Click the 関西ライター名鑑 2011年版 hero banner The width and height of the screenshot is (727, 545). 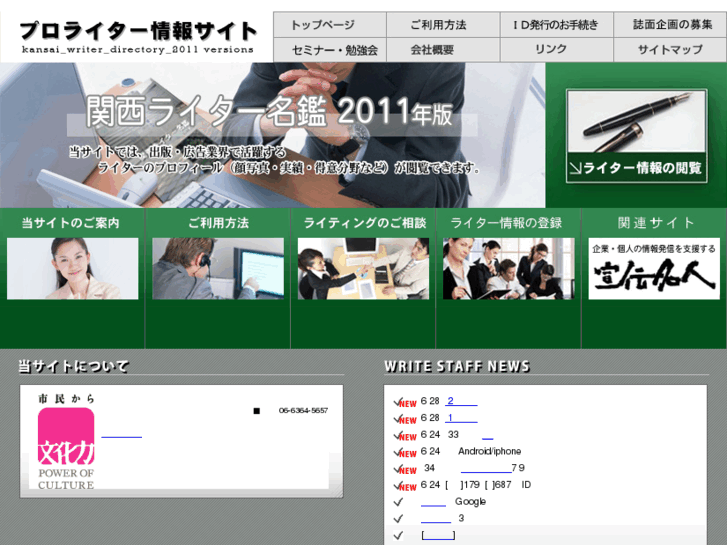pyautogui.click(x=272, y=135)
